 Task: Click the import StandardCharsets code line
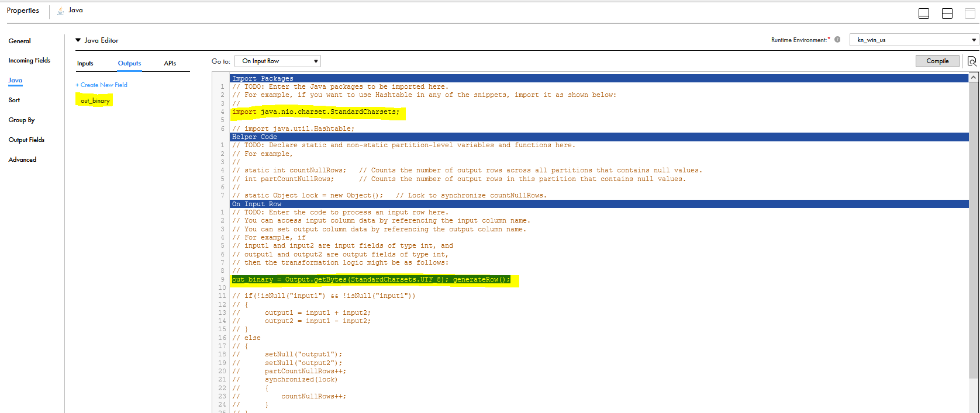[x=316, y=112]
